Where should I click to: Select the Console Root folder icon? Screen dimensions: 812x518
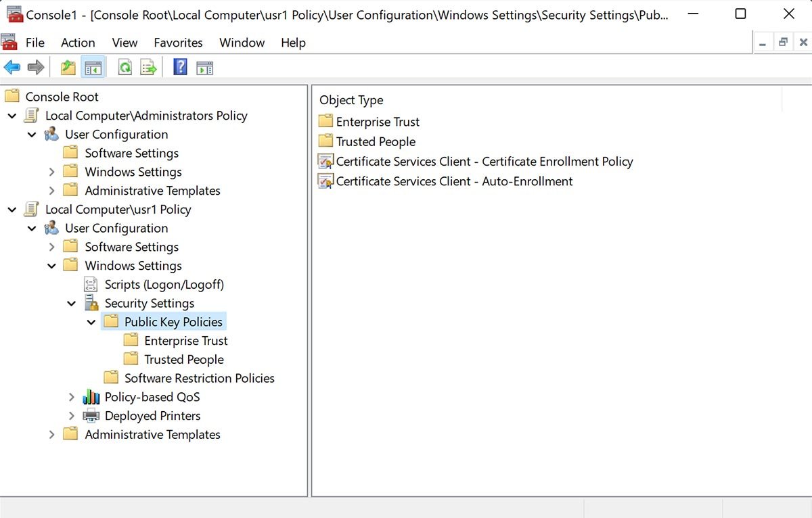click(x=12, y=96)
